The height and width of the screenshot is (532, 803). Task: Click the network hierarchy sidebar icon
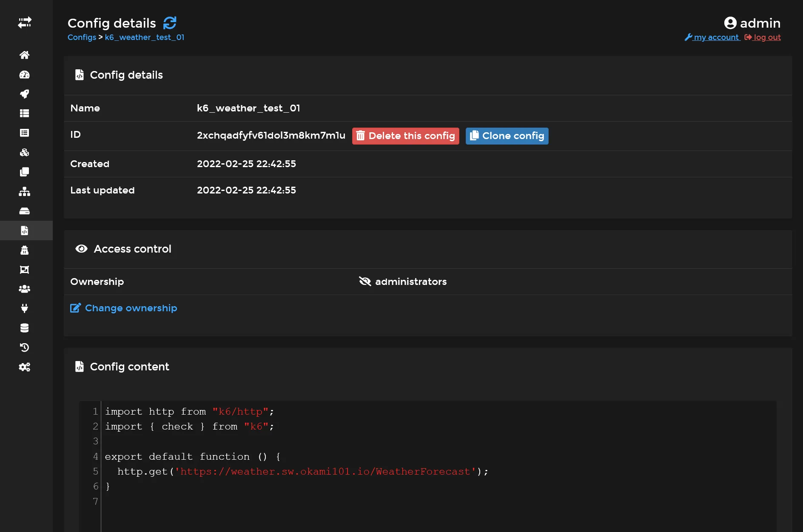[x=24, y=191]
